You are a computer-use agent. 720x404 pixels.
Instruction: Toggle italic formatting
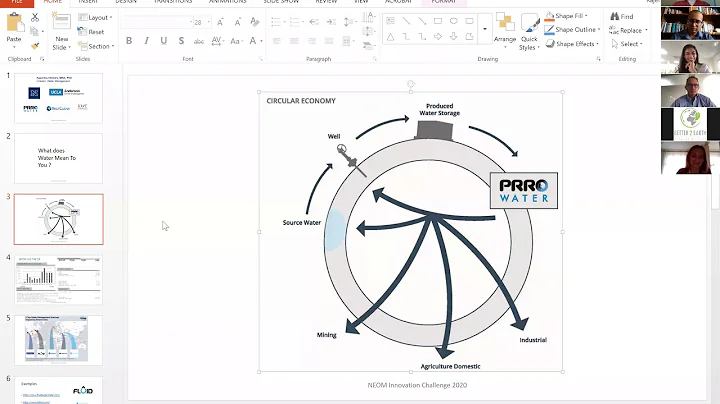(146, 41)
